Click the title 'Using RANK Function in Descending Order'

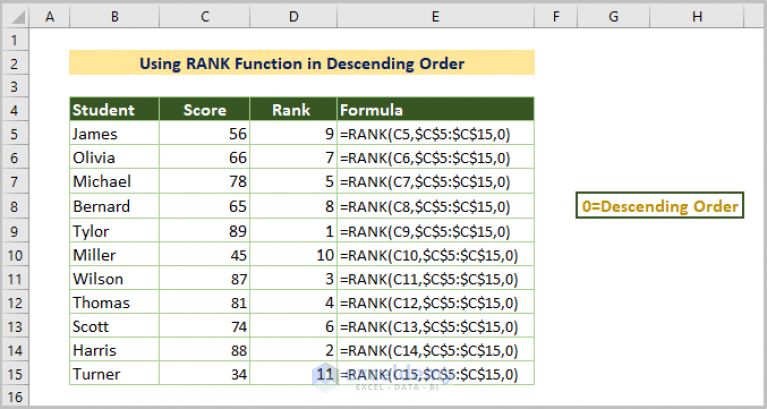coord(302,63)
